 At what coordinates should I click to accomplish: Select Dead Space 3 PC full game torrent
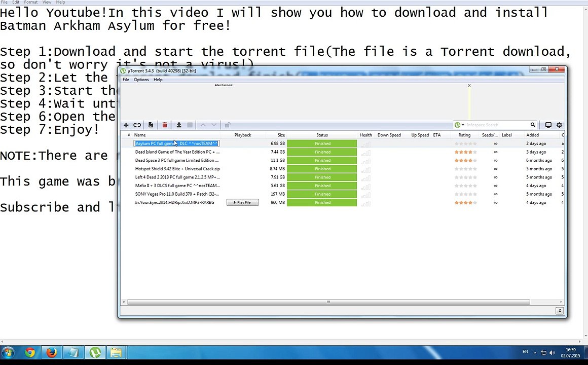click(x=176, y=161)
